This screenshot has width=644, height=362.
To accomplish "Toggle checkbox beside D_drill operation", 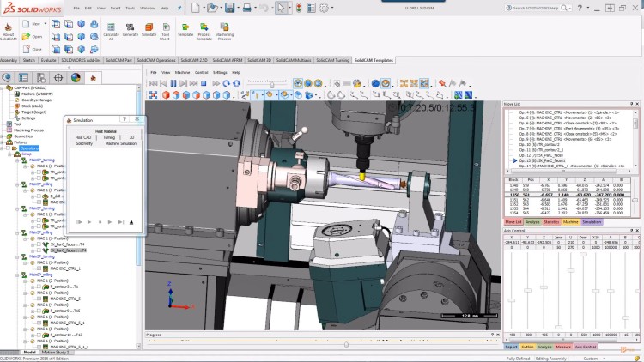I will 39,196.
